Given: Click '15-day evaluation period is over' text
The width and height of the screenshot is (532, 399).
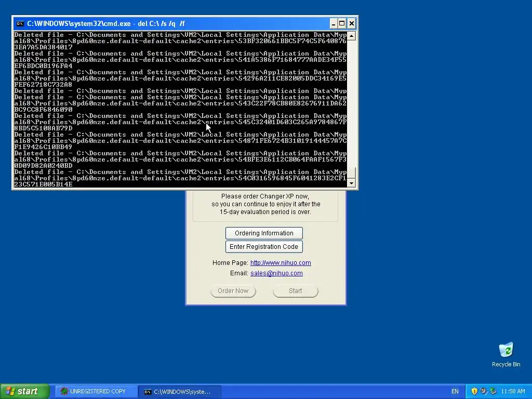Looking at the screenshot, I should coord(265,212).
